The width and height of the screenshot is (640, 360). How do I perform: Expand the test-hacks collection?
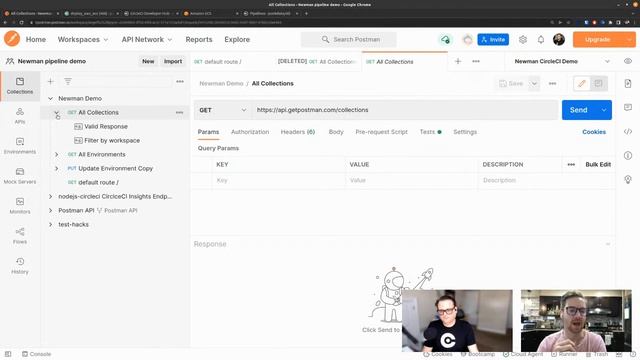click(x=50, y=224)
